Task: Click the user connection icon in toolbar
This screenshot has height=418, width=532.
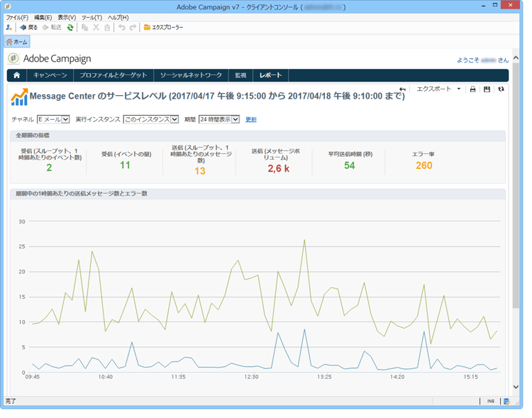Action: click(9, 28)
